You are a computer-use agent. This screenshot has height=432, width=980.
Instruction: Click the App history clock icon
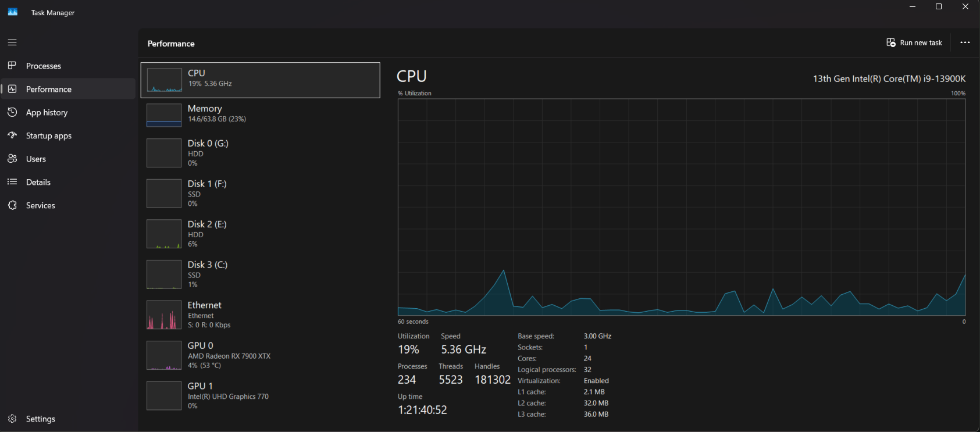tap(12, 112)
